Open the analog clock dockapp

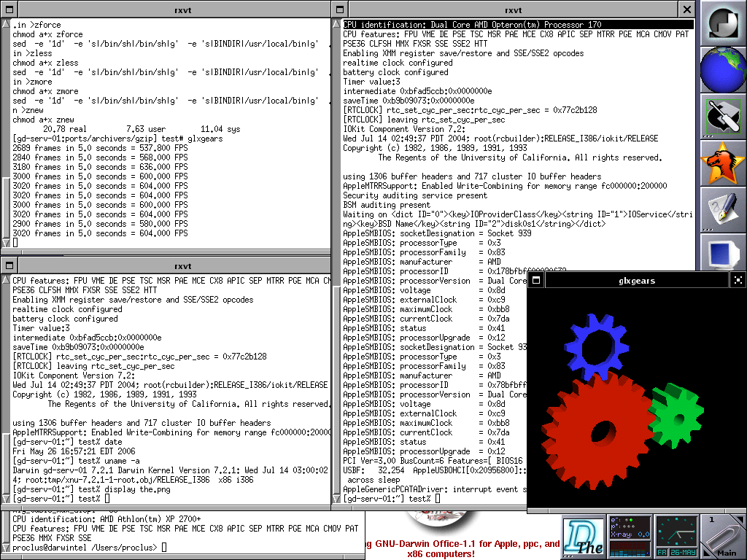(676, 537)
